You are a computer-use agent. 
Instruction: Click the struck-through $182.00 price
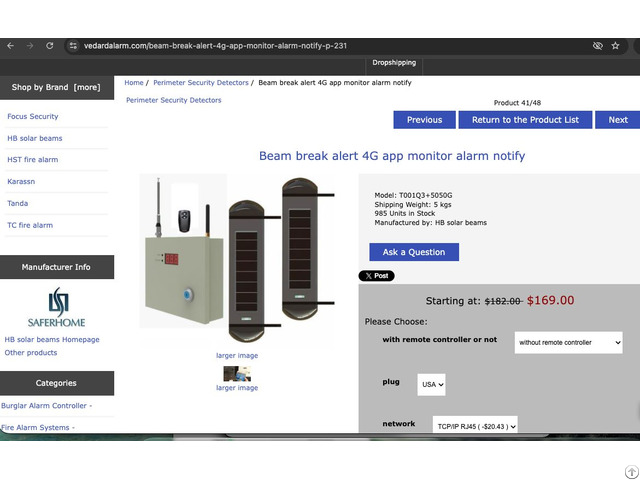point(503,301)
